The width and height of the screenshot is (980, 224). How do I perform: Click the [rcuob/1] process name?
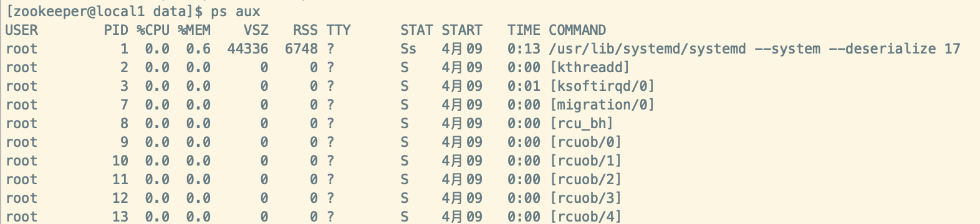click(585, 161)
